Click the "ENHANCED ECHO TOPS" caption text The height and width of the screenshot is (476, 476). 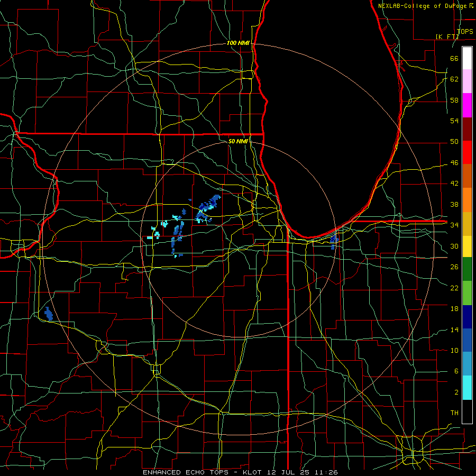pos(186,472)
